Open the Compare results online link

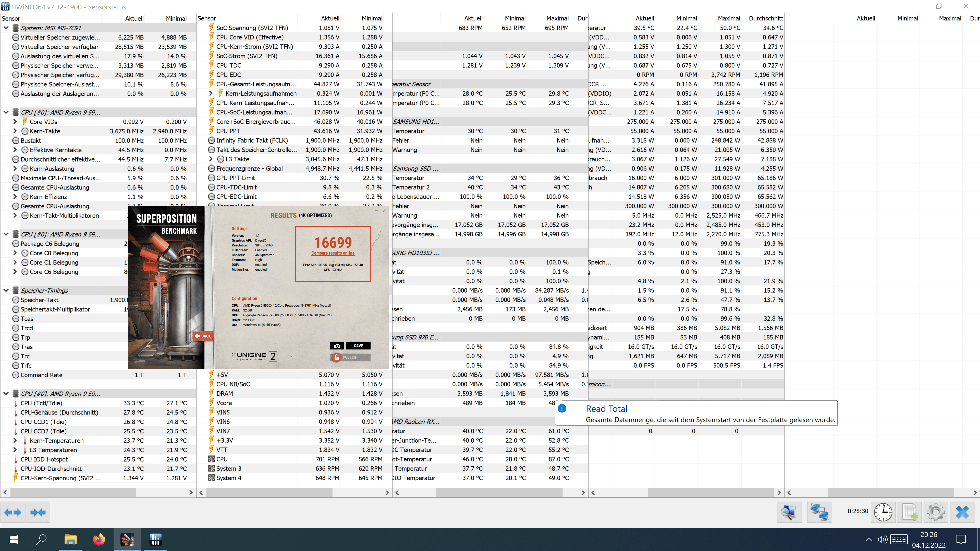coord(333,253)
